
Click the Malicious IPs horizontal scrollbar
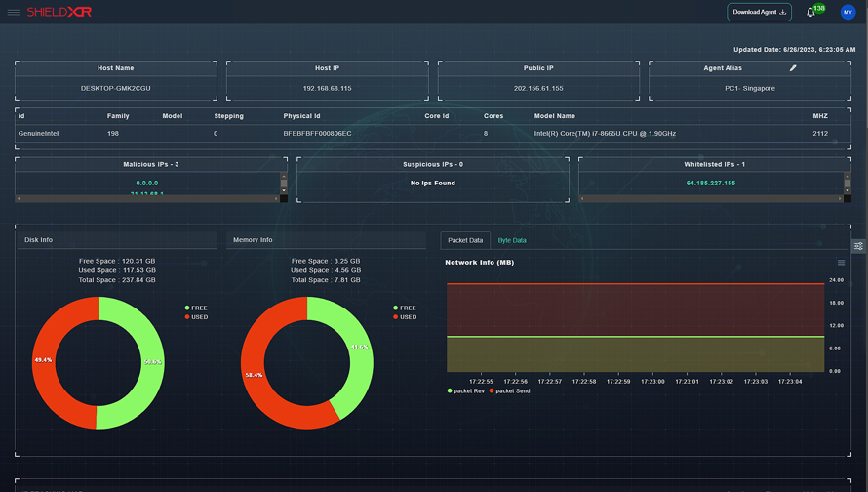[147, 198]
